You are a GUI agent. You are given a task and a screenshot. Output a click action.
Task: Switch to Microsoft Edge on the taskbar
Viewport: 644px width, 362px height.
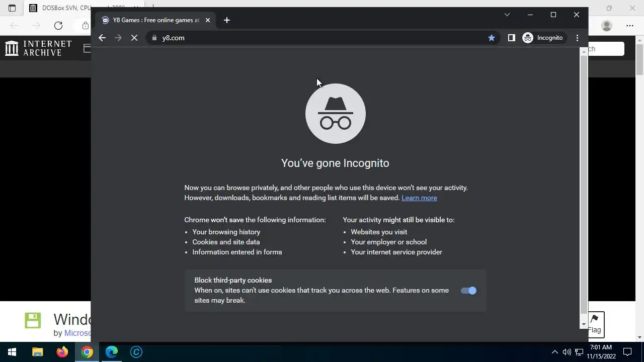pos(112,352)
